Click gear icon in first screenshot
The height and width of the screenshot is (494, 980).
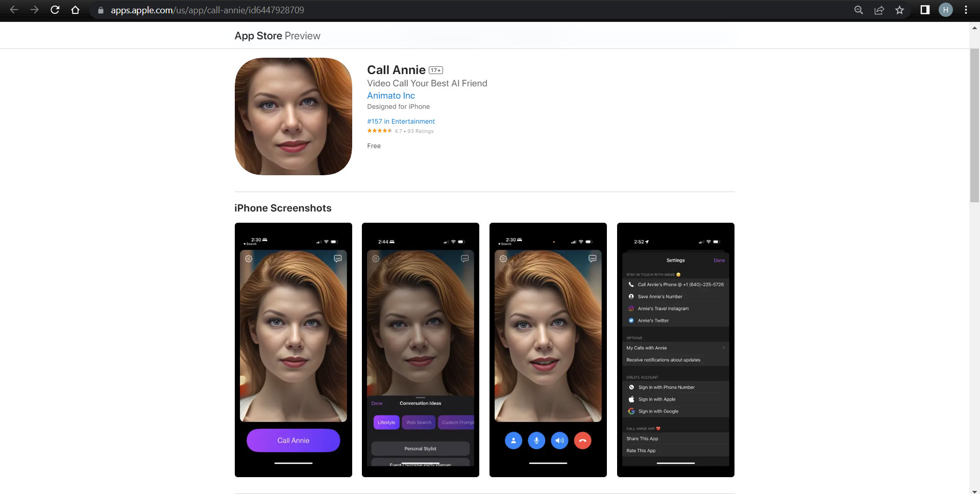click(x=249, y=258)
